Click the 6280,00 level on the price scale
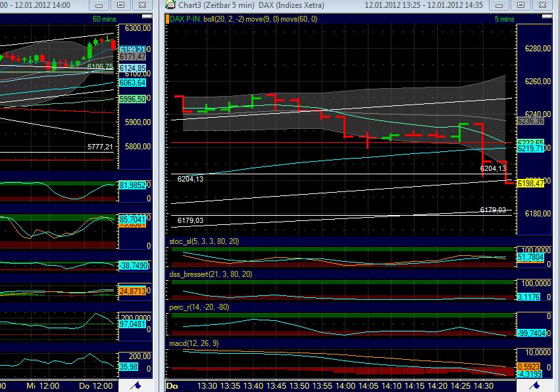560x392 pixels. pyautogui.click(x=538, y=49)
